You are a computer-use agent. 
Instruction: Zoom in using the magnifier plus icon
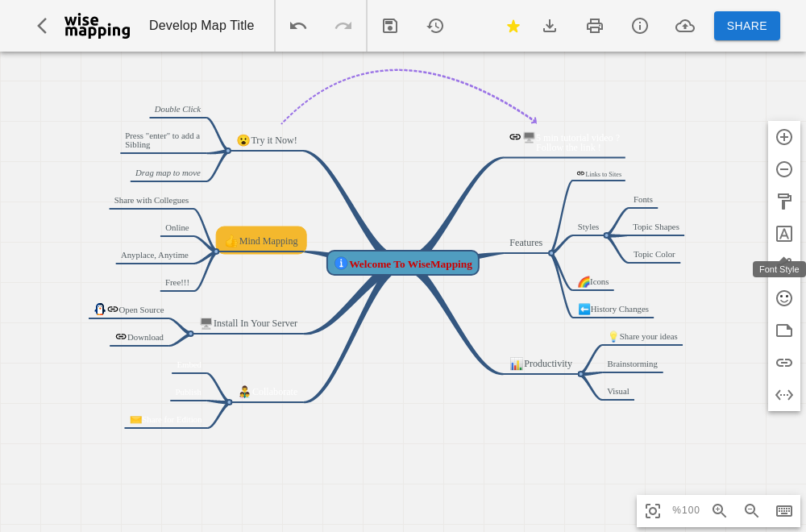coord(719,510)
